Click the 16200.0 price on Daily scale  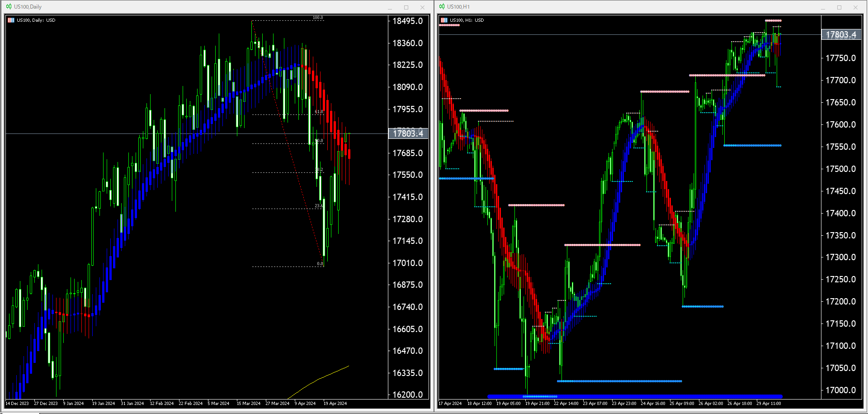coord(408,395)
